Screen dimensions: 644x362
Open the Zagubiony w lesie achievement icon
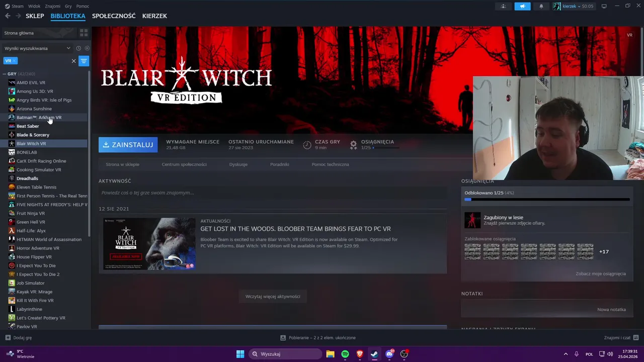472,220
